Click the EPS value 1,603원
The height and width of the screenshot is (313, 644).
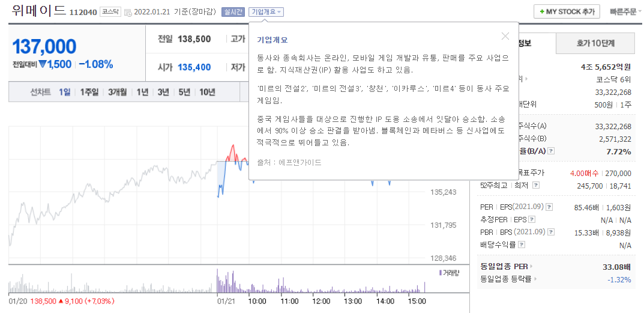tap(619, 207)
